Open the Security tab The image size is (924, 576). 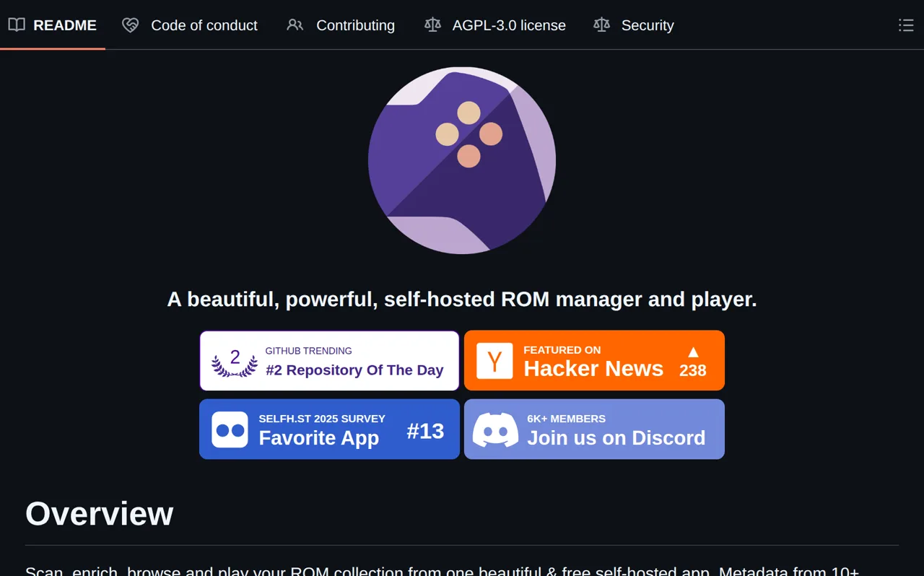634,25
